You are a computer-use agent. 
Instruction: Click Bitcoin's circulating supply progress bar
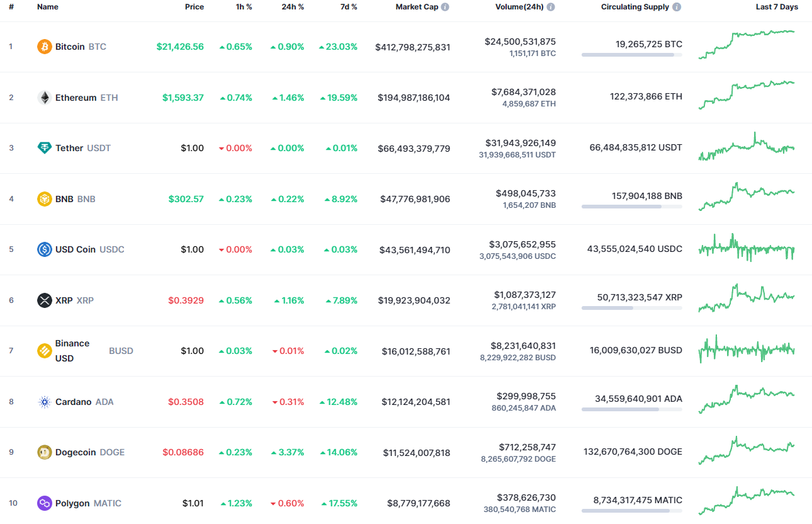pos(631,55)
